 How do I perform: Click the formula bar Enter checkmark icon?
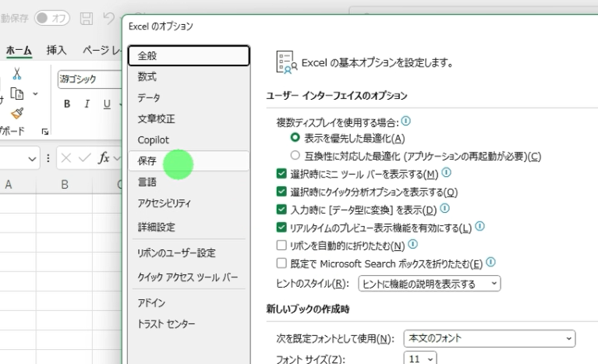click(85, 157)
